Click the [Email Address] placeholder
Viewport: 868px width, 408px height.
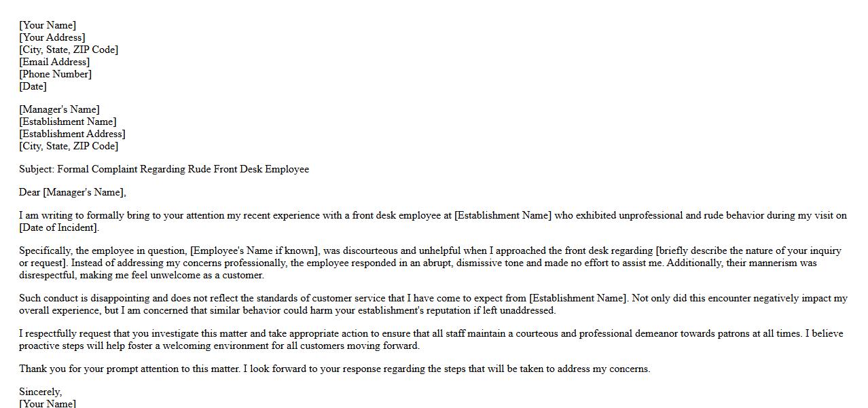tap(54, 62)
